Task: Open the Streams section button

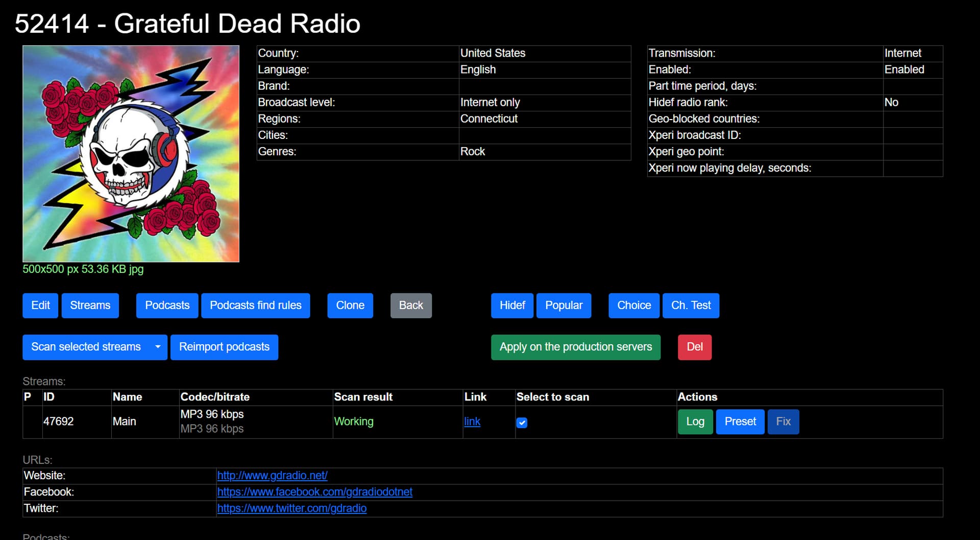Action: pyautogui.click(x=90, y=306)
